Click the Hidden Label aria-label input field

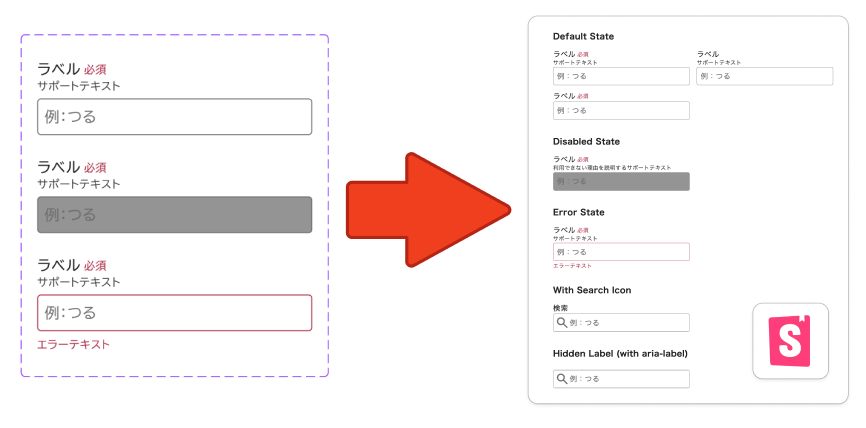(x=621, y=379)
